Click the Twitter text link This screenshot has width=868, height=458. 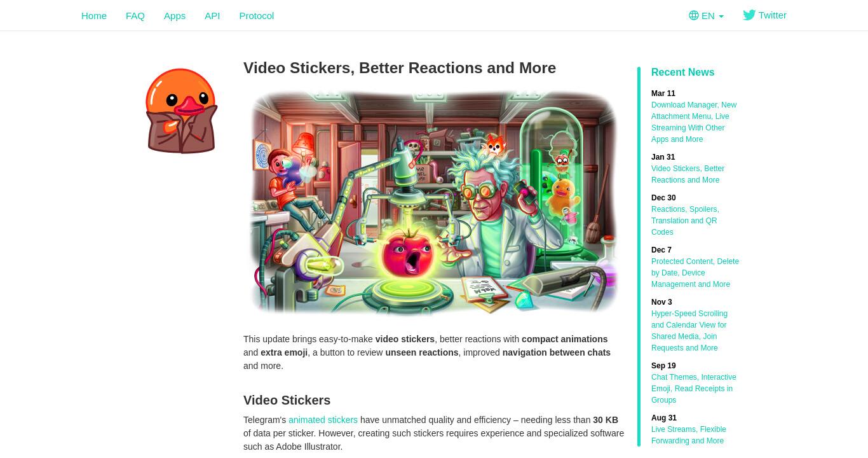pyautogui.click(x=772, y=15)
